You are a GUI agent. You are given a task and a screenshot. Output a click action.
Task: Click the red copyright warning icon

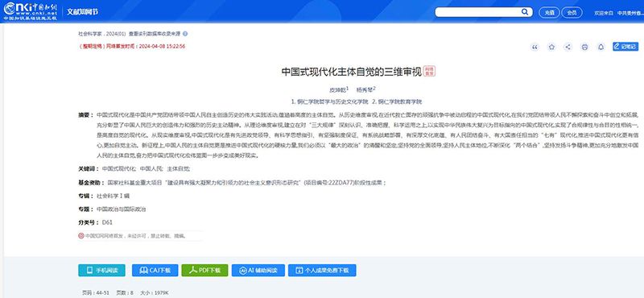81,236
